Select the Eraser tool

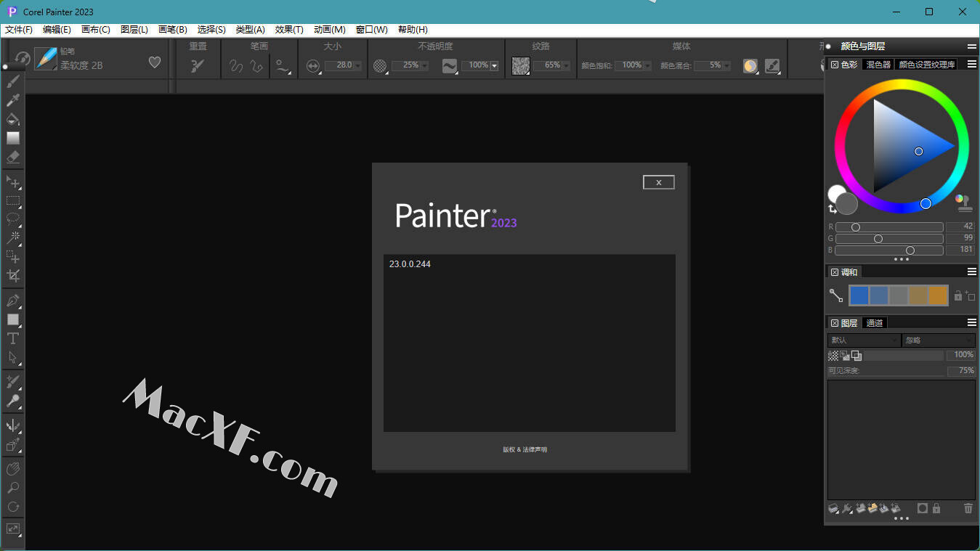coord(13,157)
